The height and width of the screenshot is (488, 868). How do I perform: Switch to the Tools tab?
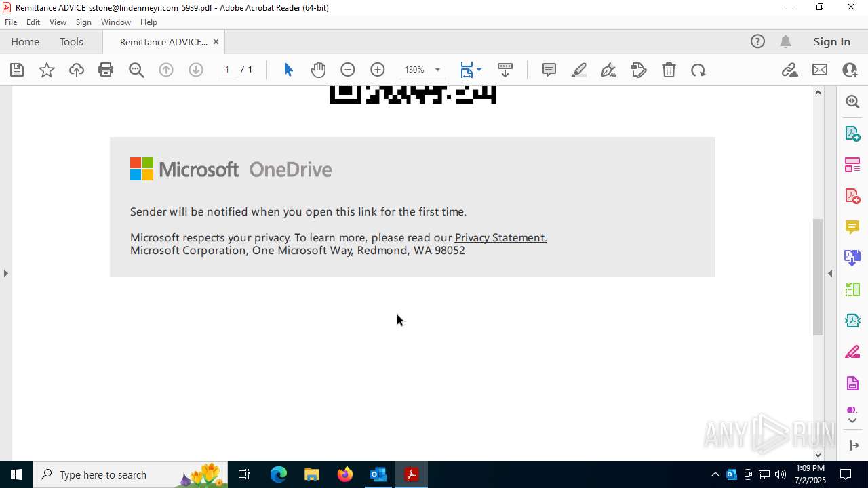pyautogui.click(x=71, y=42)
